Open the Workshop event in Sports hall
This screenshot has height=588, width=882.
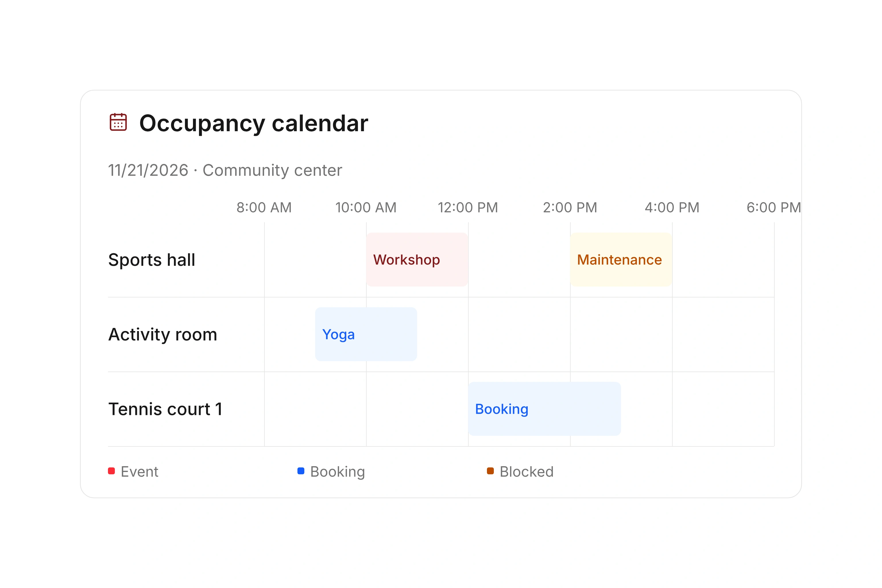[x=417, y=260]
